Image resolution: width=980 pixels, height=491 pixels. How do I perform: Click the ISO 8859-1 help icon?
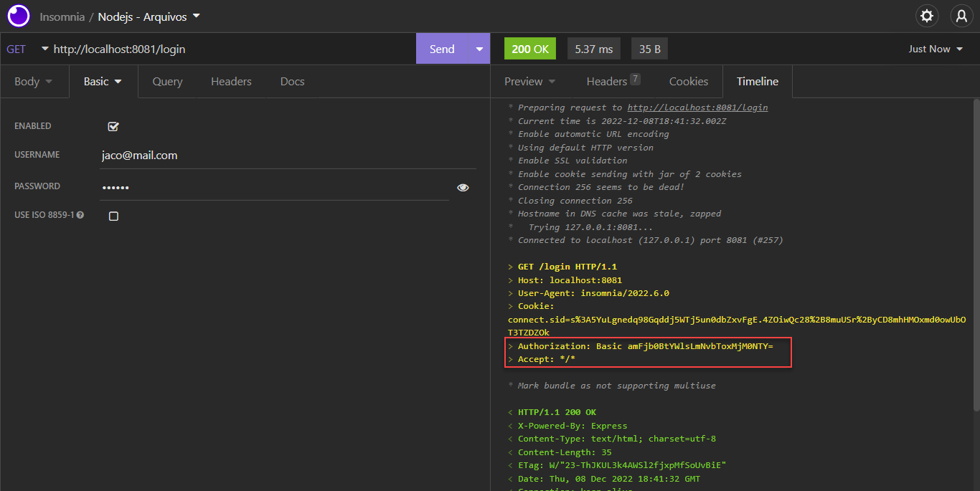point(80,215)
